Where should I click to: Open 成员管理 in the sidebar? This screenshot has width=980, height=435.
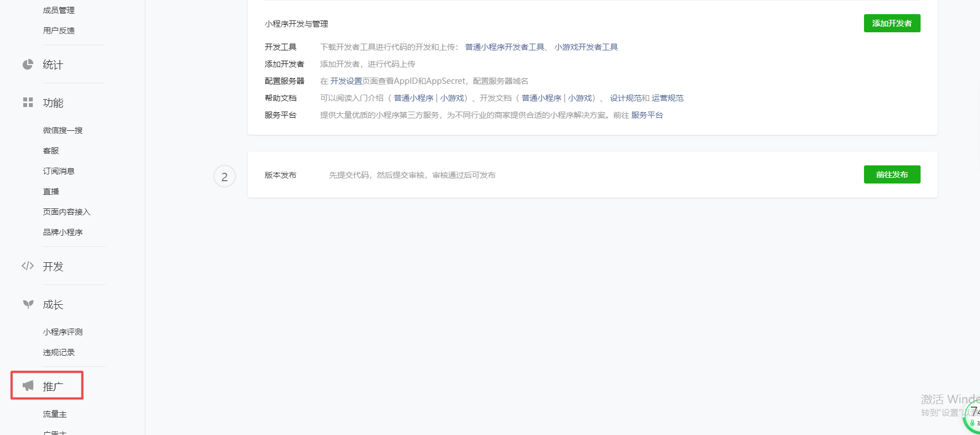click(x=59, y=10)
